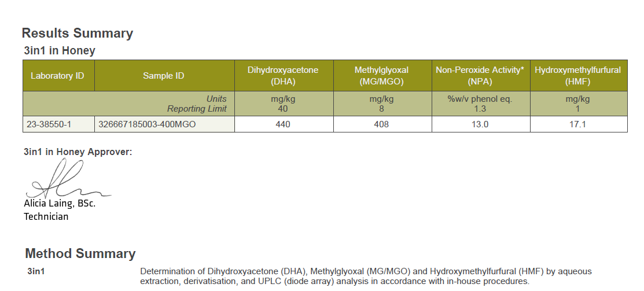Image resolution: width=644 pixels, height=291 pixels.
Task: Click the NPA result value 13.0
Action: (480, 124)
